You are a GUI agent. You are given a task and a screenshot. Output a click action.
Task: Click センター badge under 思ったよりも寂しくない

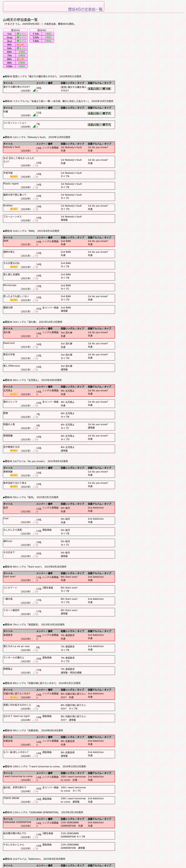pos(14,300)
